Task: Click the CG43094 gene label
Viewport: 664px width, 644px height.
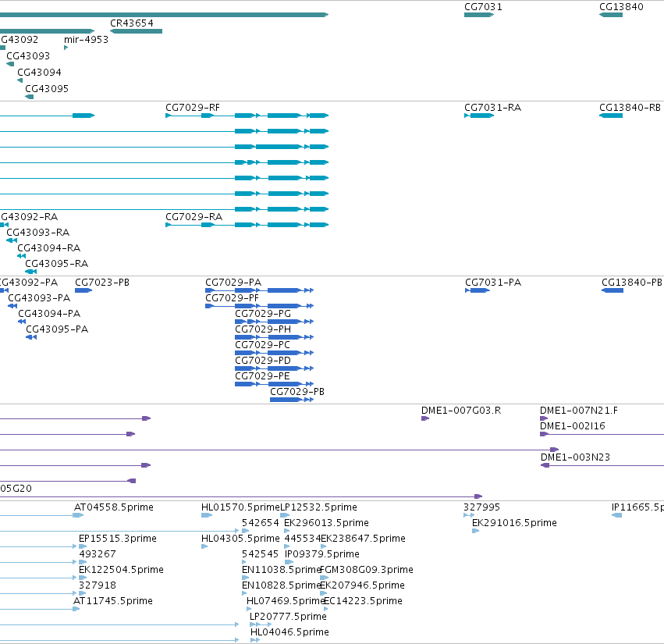Action: (39, 73)
